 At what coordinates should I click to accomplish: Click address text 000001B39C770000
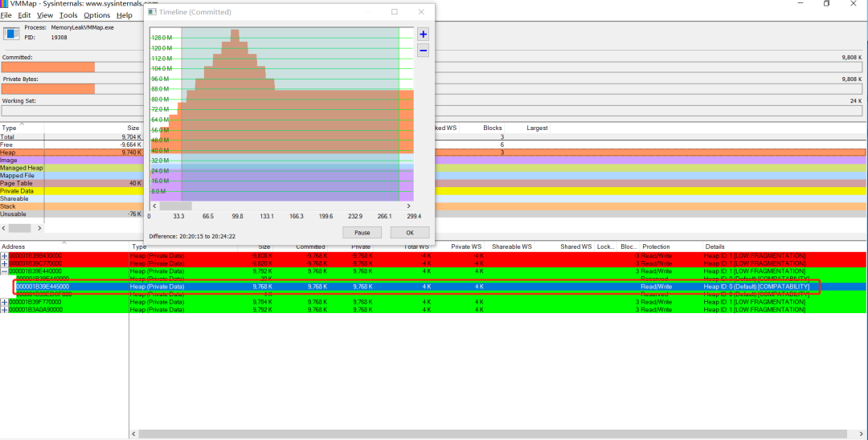click(x=35, y=263)
